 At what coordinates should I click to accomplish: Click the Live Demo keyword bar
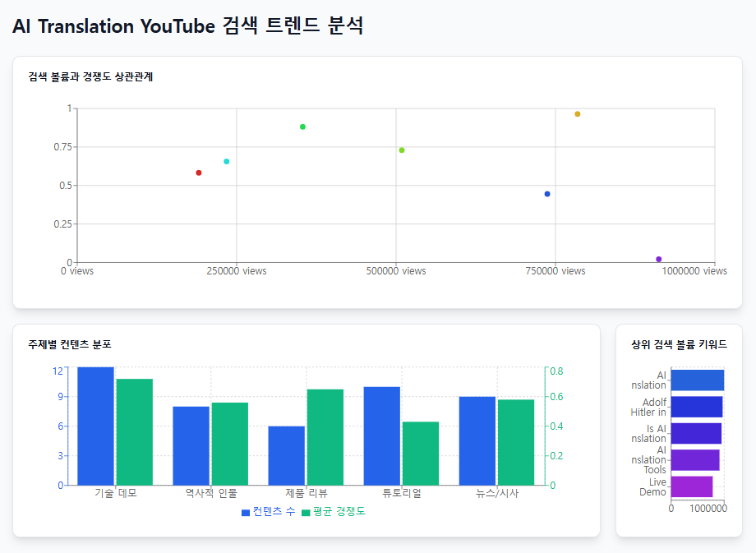692,486
